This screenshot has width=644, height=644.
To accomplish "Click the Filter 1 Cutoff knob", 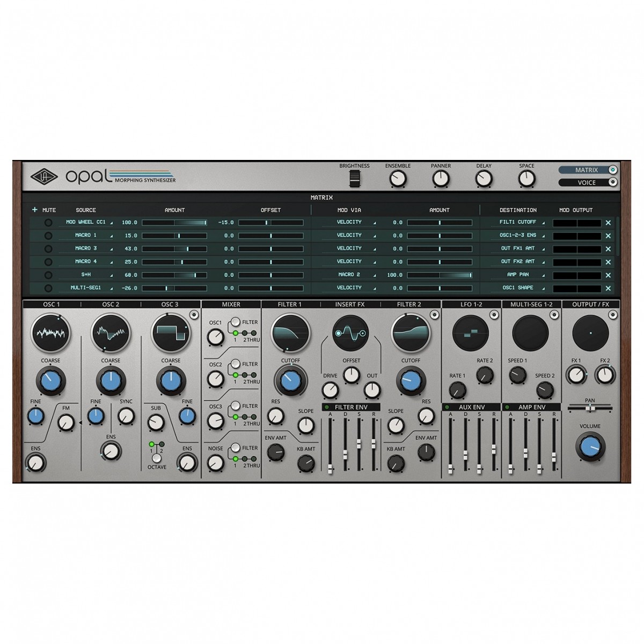I will (x=290, y=381).
